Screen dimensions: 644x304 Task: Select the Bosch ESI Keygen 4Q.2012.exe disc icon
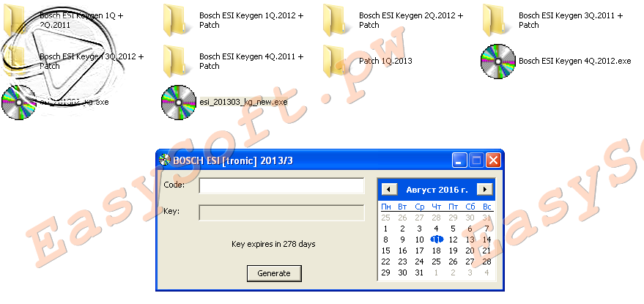pyautogui.click(x=497, y=62)
